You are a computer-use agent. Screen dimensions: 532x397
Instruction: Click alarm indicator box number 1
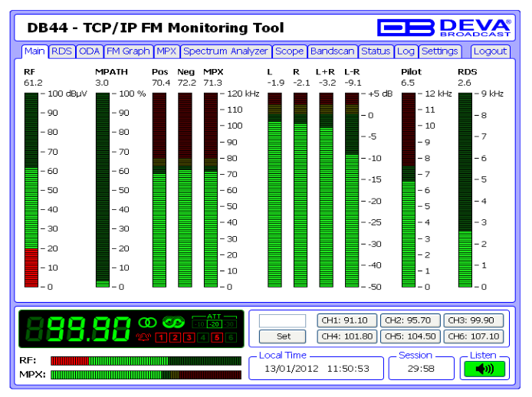pos(160,337)
